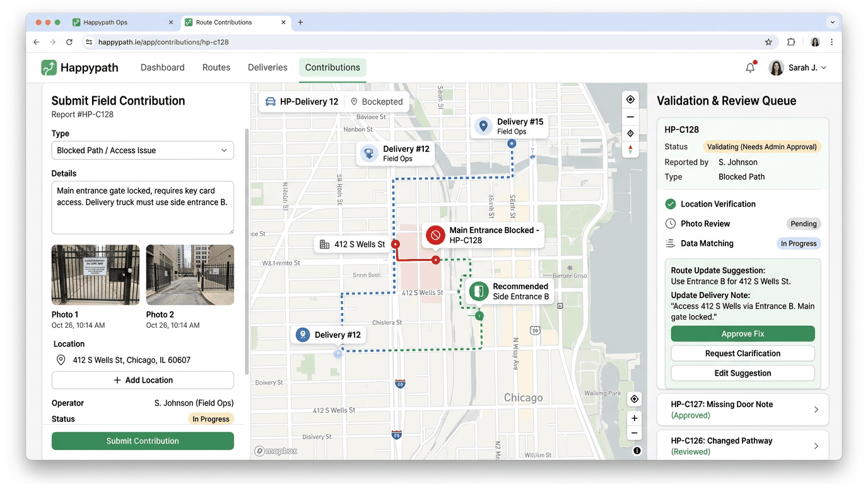Click the Happypath logo icon
868x484 pixels.
[49, 67]
